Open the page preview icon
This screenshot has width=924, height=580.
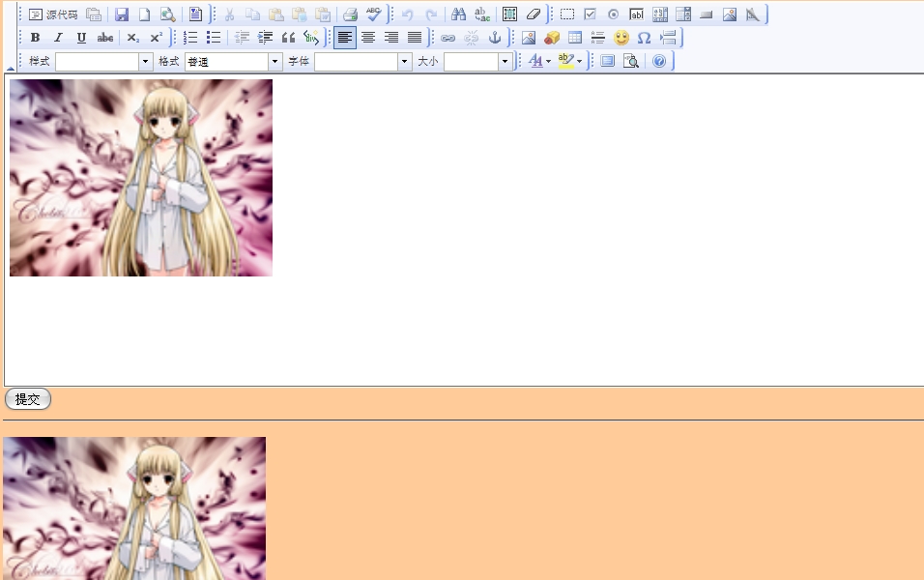pos(168,14)
